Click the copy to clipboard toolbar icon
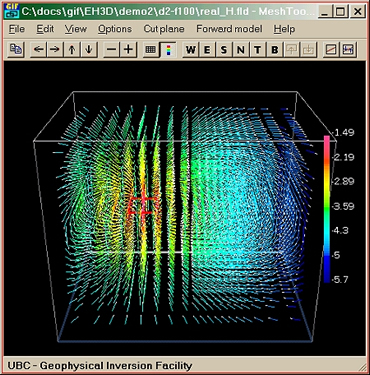Viewport: 370px width, 375px height. [15, 50]
